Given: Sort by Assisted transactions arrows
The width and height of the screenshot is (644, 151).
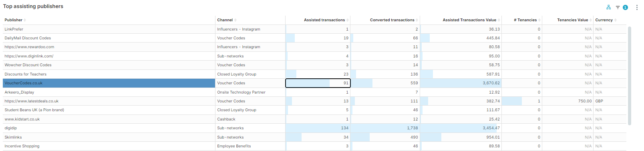Looking at the screenshot, I should 348,20.
